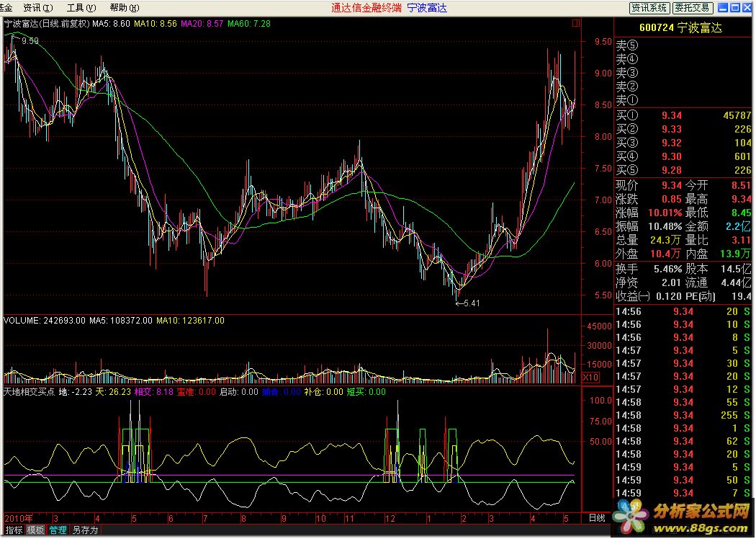Viewport: 756px width, 539px height.
Task: Click month 8 on the time axis
Action: (x=243, y=519)
